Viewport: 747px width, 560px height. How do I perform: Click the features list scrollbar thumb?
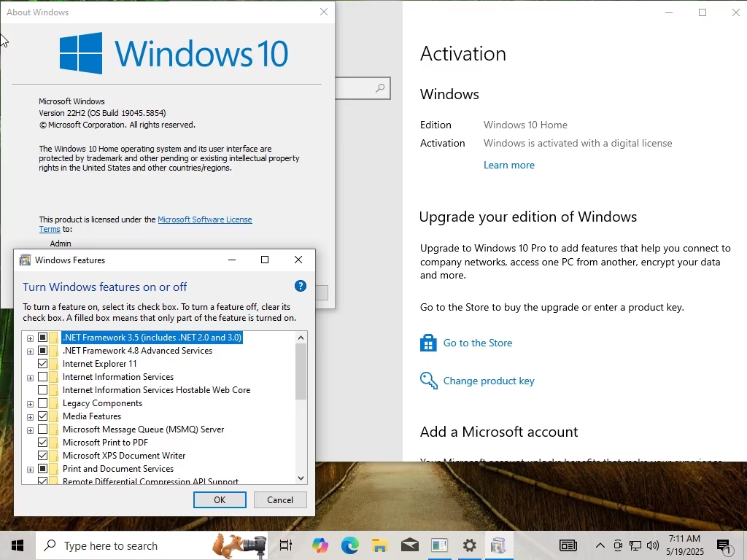pos(301,371)
